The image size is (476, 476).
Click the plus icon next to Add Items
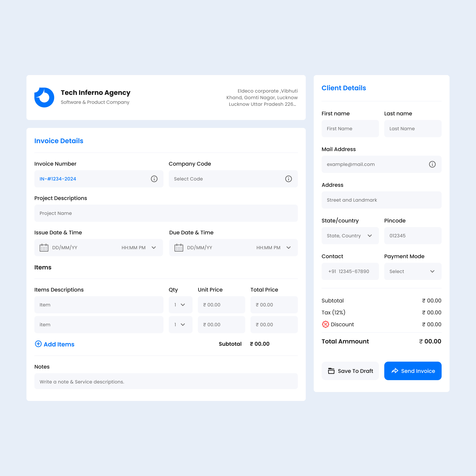coord(39,344)
